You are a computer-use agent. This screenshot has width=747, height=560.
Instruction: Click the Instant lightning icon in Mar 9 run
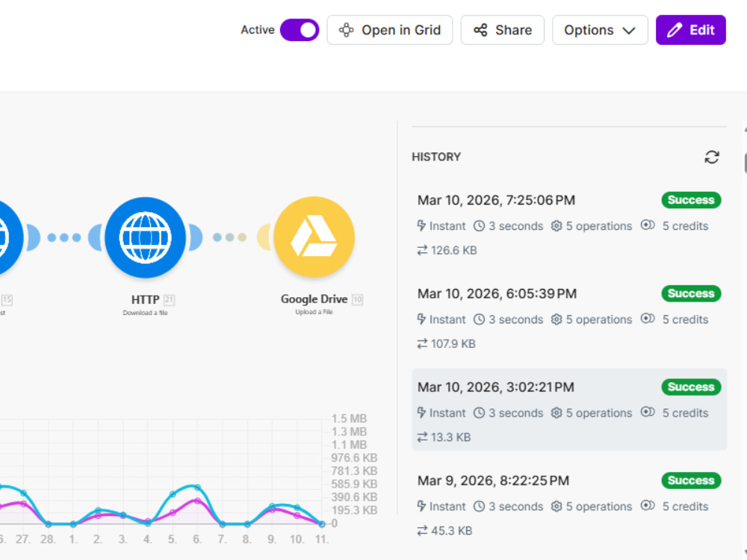tap(421, 505)
